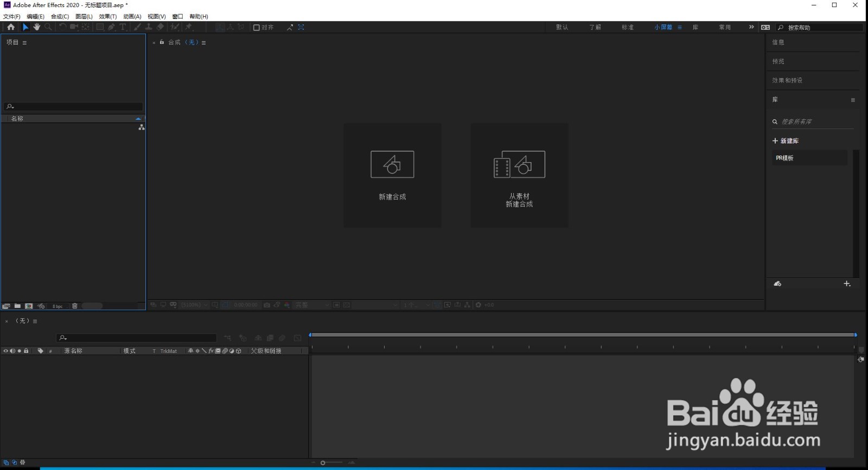868x470 pixels.
Task: Toggle the lock column header in timeline
Action: point(26,351)
